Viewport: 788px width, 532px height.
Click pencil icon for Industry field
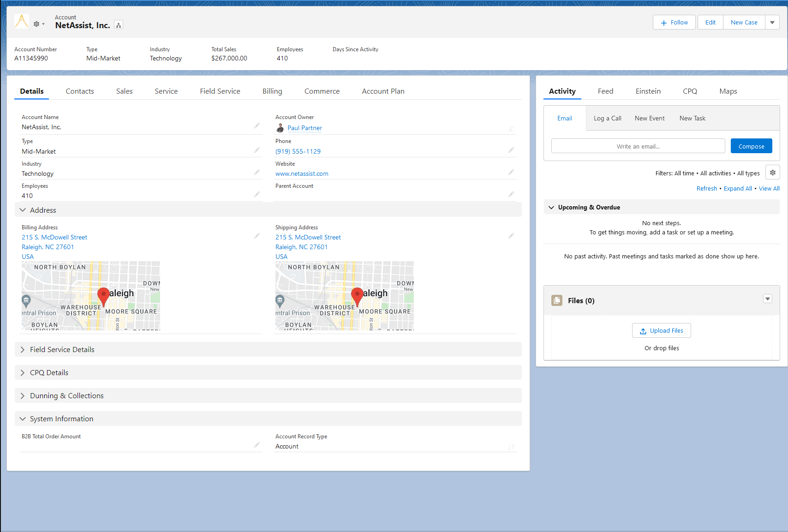pos(257,172)
